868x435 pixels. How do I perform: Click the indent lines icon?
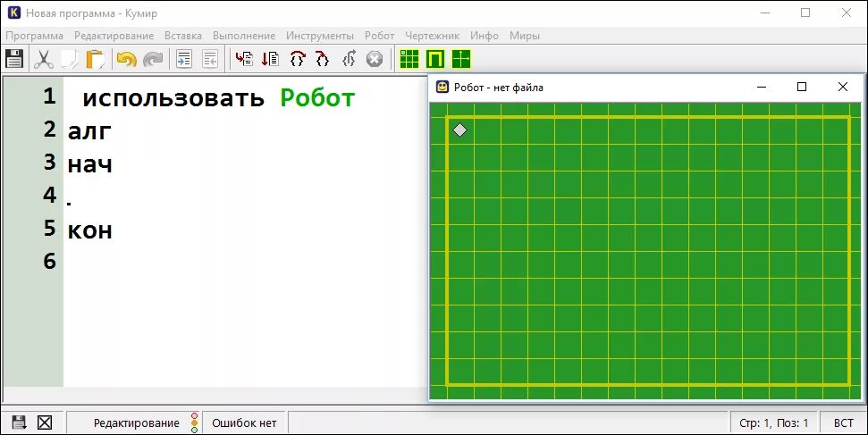click(184, 59)
